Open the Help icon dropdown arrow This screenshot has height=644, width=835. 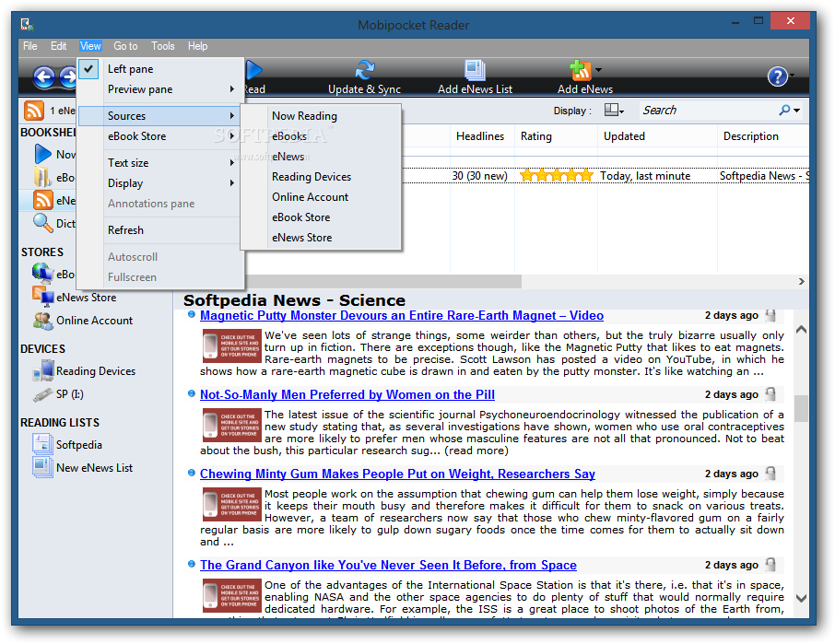(x=792, y=76)
